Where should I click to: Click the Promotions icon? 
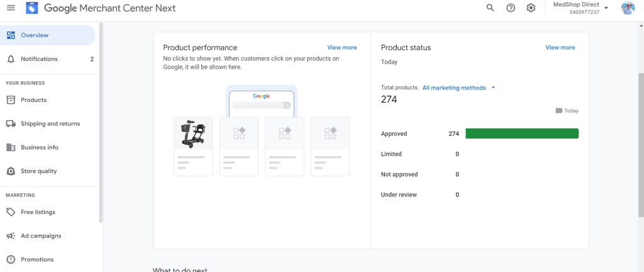point(11,259)
